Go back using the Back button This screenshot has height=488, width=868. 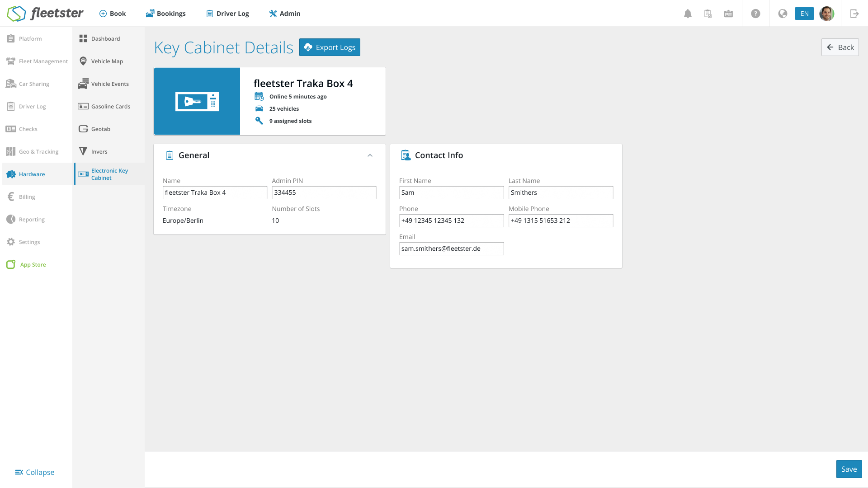click(x=840, y=47)
